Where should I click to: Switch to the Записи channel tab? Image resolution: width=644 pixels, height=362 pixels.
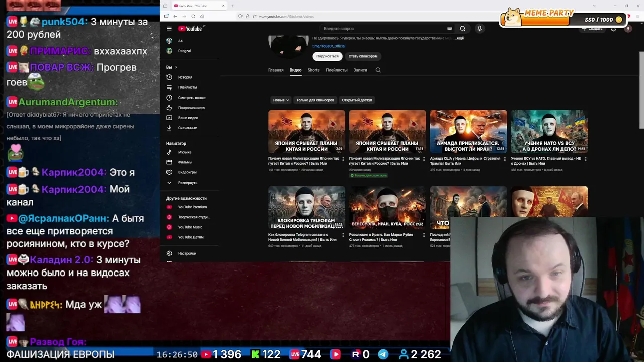coord(360,70)
